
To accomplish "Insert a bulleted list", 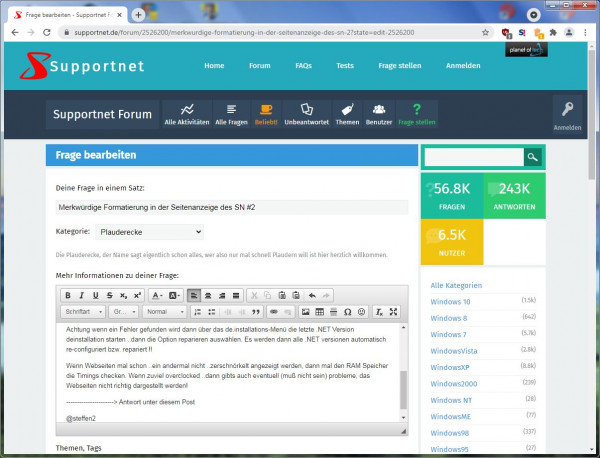I will (x=212, y=312).
